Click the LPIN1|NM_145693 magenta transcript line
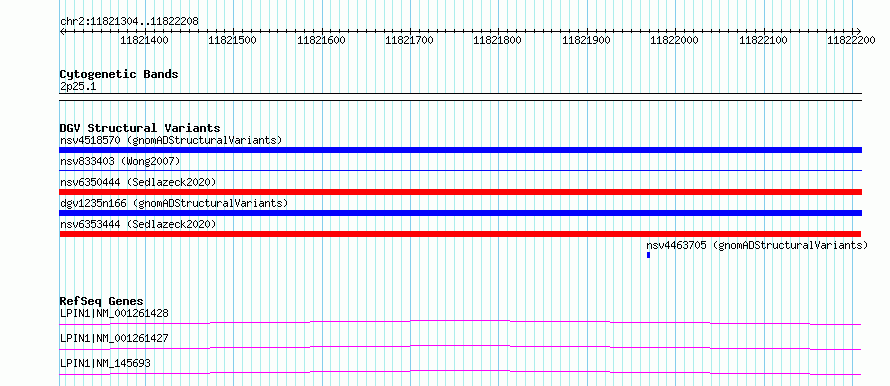The width and height of the screenshot is (890, 386). pyautogui.click(x=460, y=372)
